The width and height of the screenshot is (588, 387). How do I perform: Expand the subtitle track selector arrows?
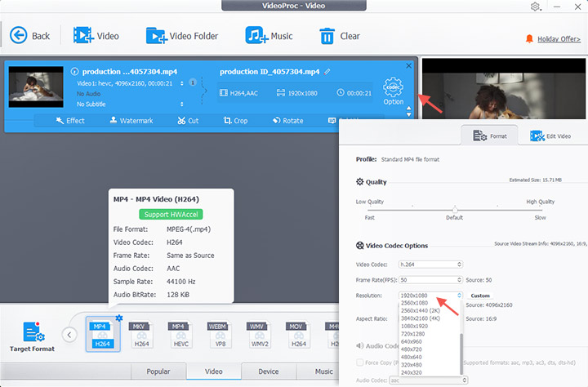click(x=182, y=104)
